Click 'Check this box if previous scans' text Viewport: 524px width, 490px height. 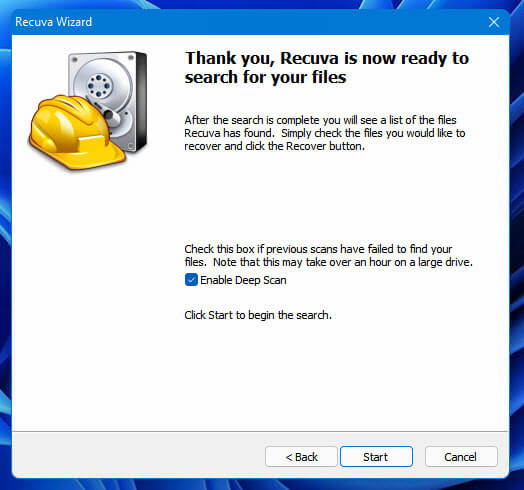(x=329, y=255)
